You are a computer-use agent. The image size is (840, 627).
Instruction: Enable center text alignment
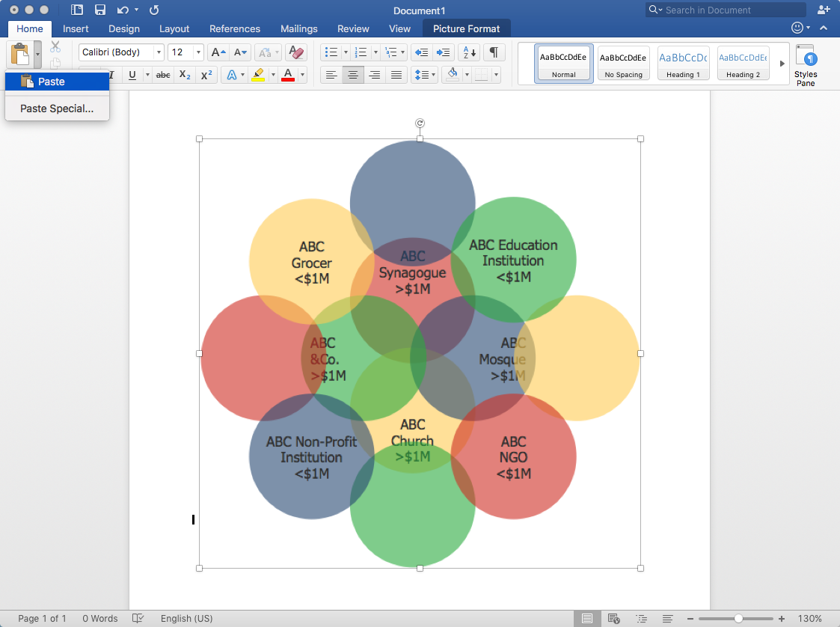pos(352,74)
